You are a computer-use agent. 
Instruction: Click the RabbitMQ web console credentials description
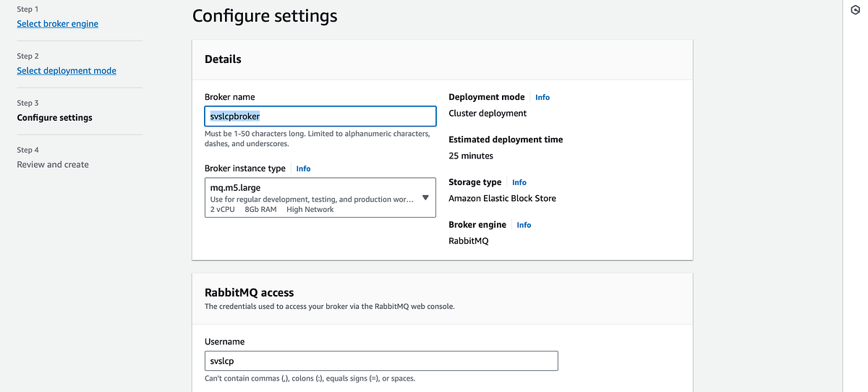330,307
